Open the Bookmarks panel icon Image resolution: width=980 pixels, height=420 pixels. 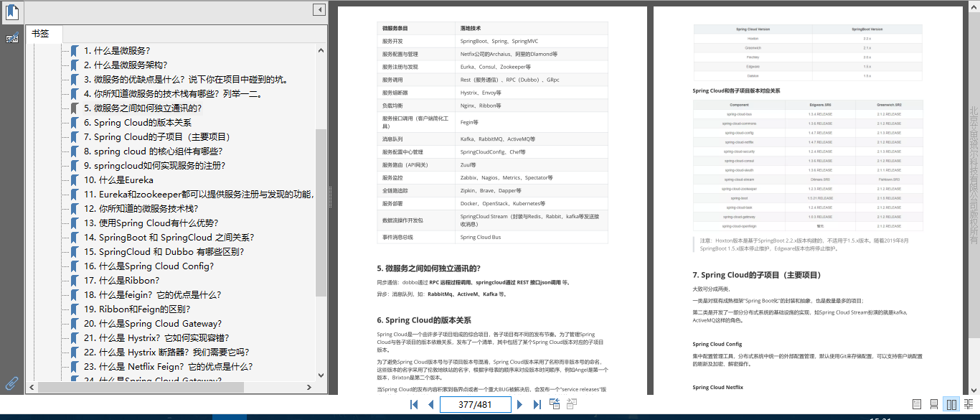coord(12,12)
